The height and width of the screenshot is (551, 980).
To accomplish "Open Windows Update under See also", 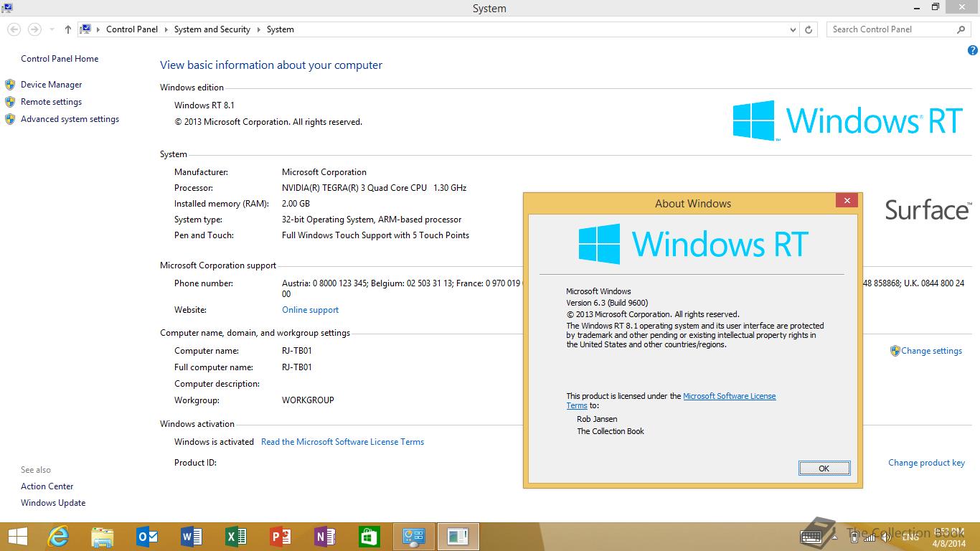I will point(53,503).
